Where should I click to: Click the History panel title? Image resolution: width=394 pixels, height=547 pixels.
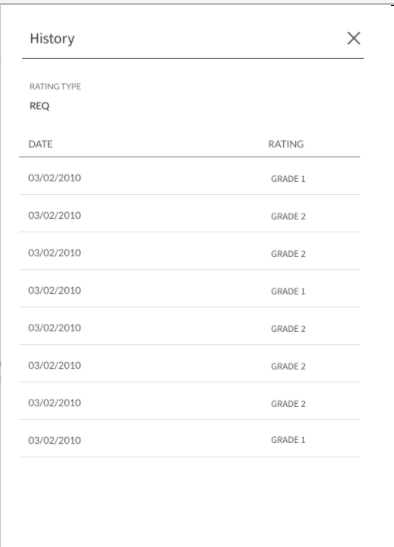[x=52, y=38]
